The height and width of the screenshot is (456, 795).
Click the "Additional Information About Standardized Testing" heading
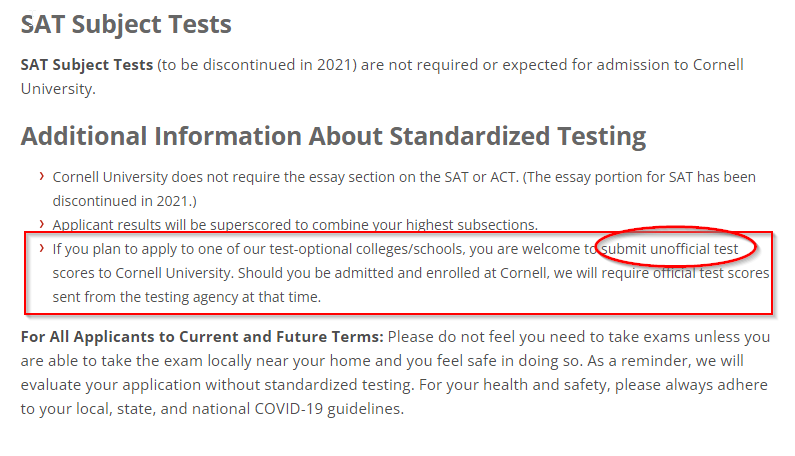tap(333, 136)
